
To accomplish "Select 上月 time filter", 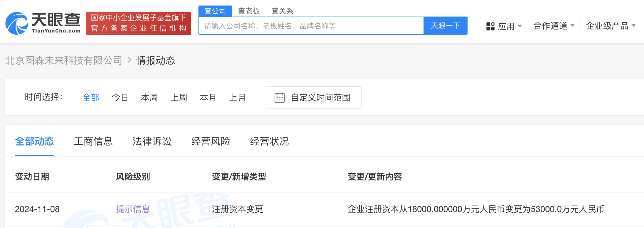I will pyautogui.click(x=237, y=97).
